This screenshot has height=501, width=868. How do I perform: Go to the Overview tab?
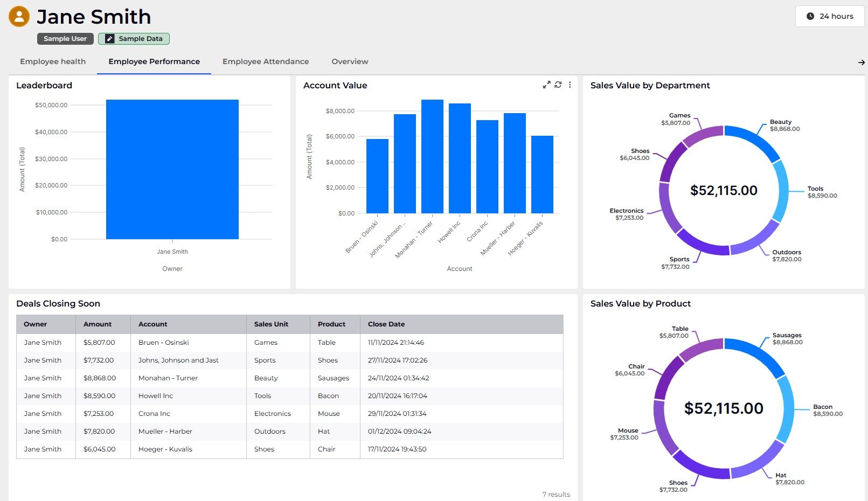[350, 61]
